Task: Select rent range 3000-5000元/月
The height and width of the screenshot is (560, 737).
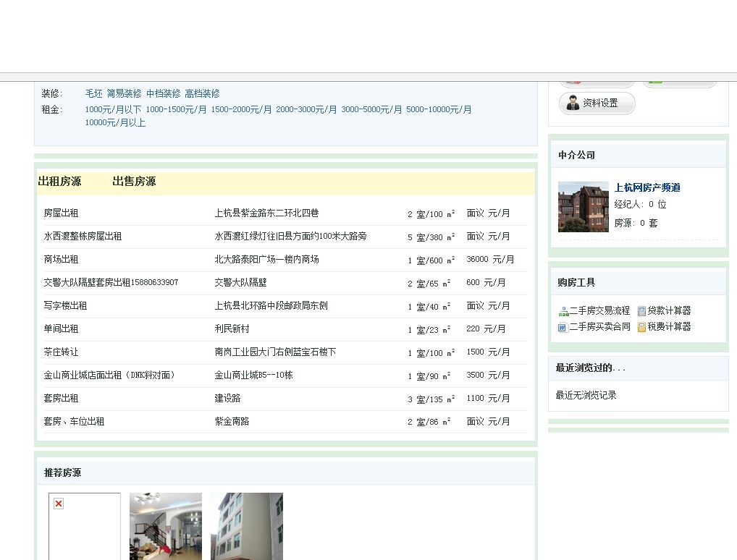Action: click(371, 109)
